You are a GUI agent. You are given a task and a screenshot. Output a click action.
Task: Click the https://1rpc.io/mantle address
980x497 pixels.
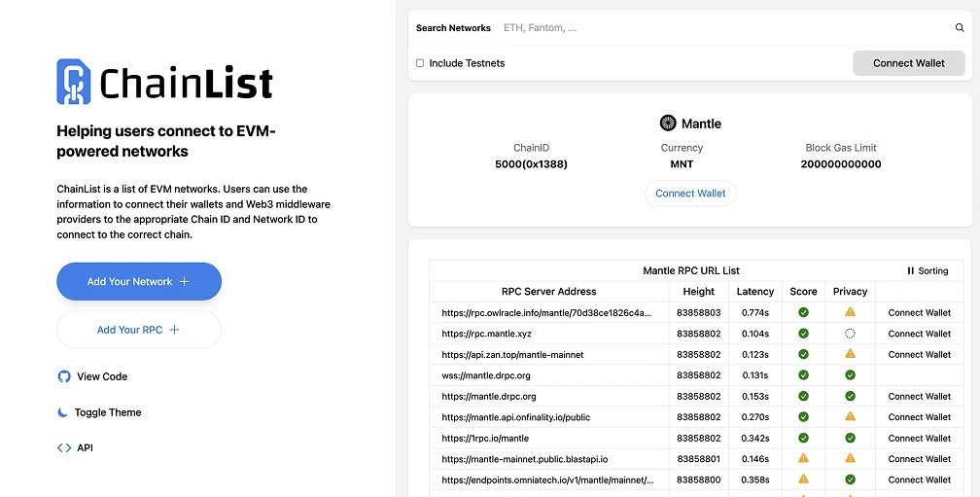click(x=485, y=439)
